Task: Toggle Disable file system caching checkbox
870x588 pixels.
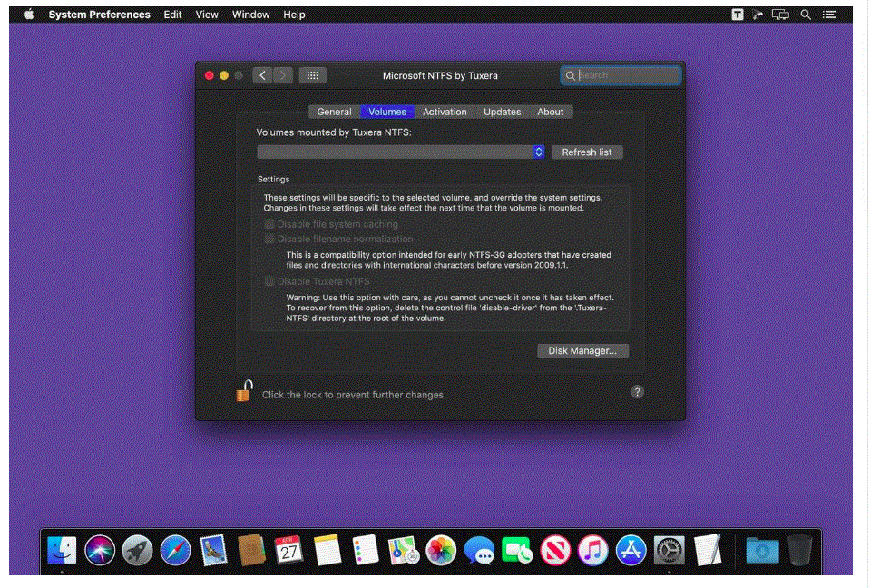Action: pyautogui.click(x=269, y=224)
